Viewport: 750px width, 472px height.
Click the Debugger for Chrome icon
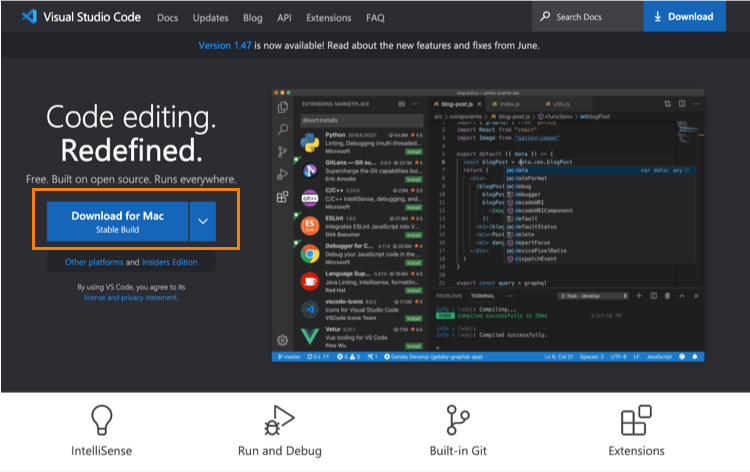tap(310, 253)
